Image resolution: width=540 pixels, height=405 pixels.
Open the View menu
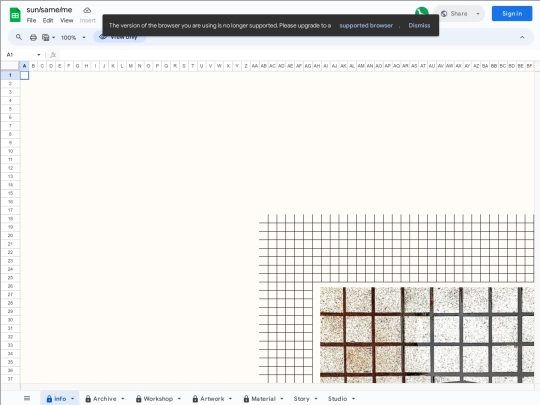[x=66, y=20]
